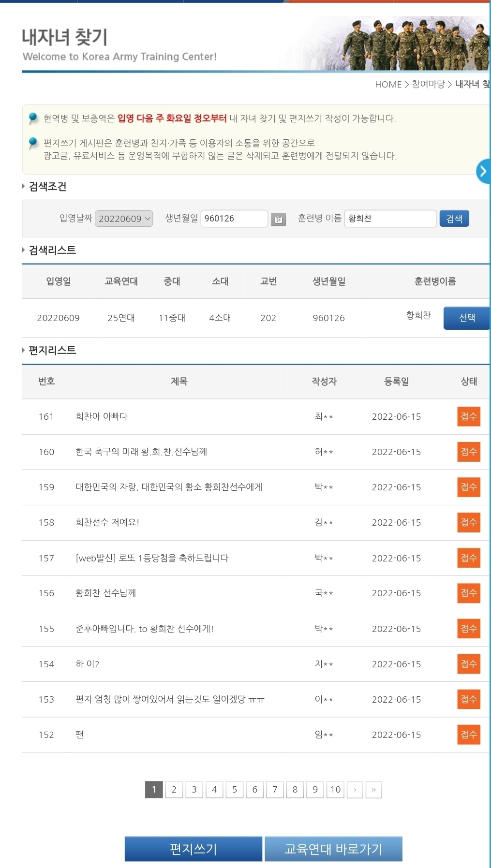491x868 pixels.
Task: Open letter 준후아빠입니다. to 황희찬 선수에게!
Action: pos(144,629)
